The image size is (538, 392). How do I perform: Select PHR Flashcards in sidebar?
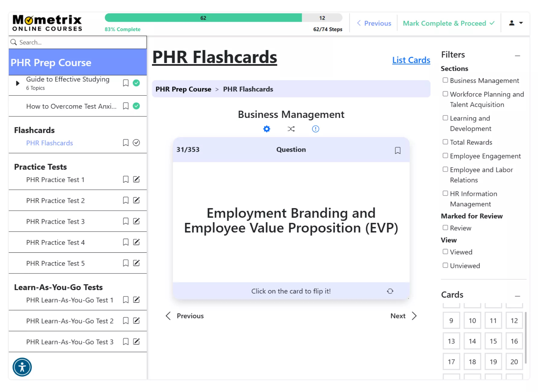(49, 143)
